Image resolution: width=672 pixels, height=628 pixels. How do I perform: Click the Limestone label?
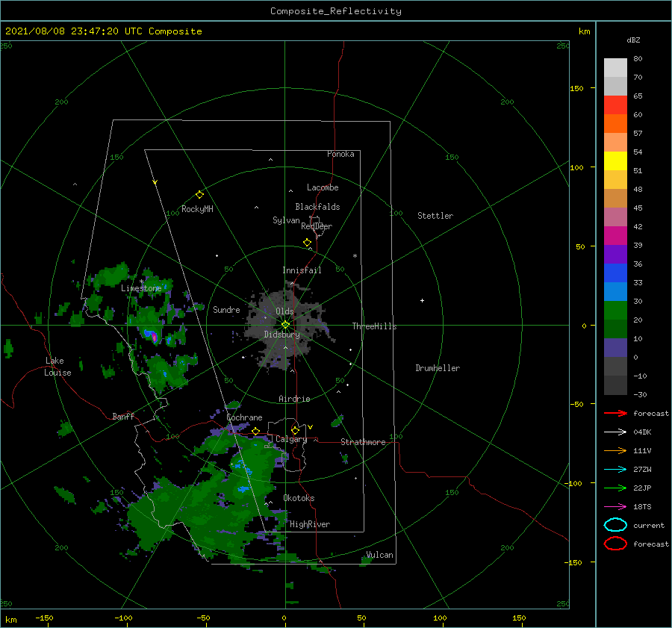pyautogui.click(x=141, y=288)
